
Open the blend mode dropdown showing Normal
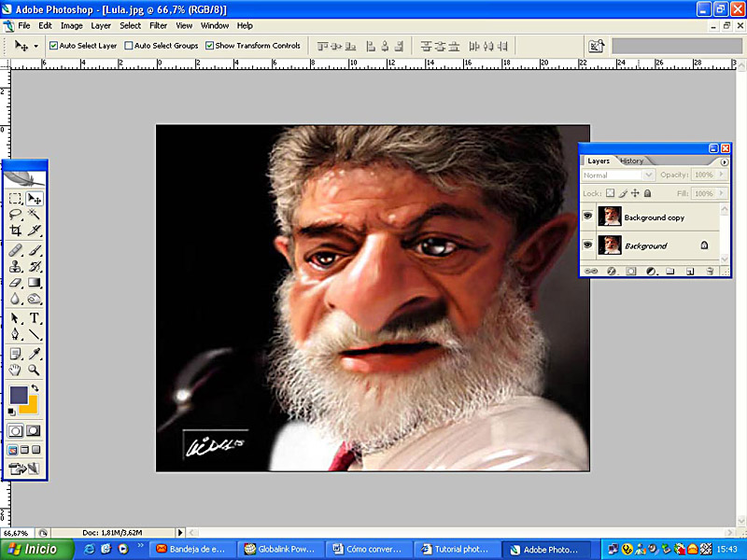click(617, 175)
